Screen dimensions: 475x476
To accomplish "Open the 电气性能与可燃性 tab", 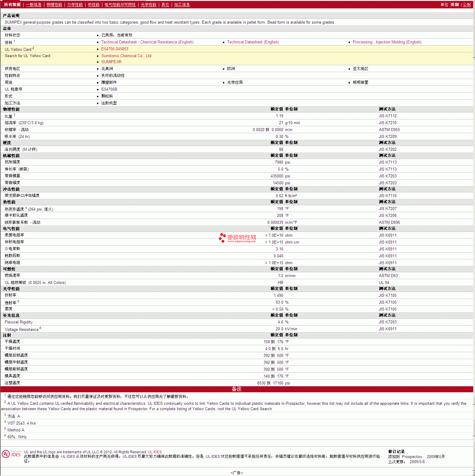I will click(x=120, y=5).
